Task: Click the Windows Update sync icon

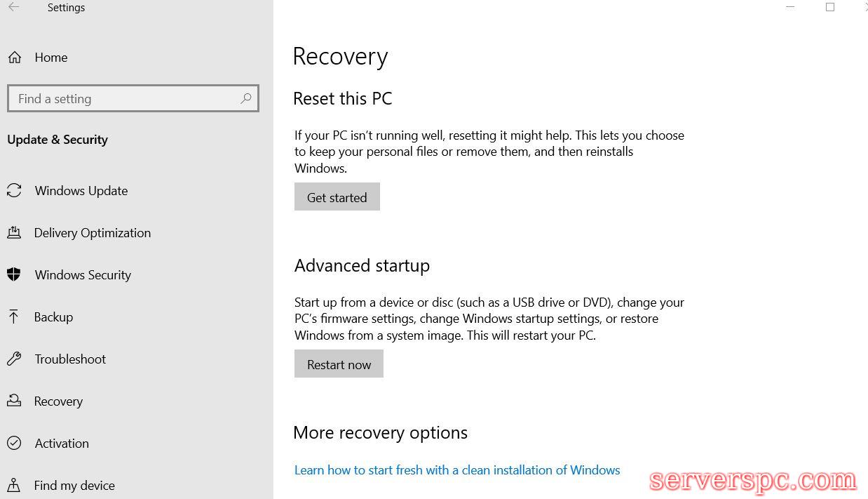Action: [14, 191]
